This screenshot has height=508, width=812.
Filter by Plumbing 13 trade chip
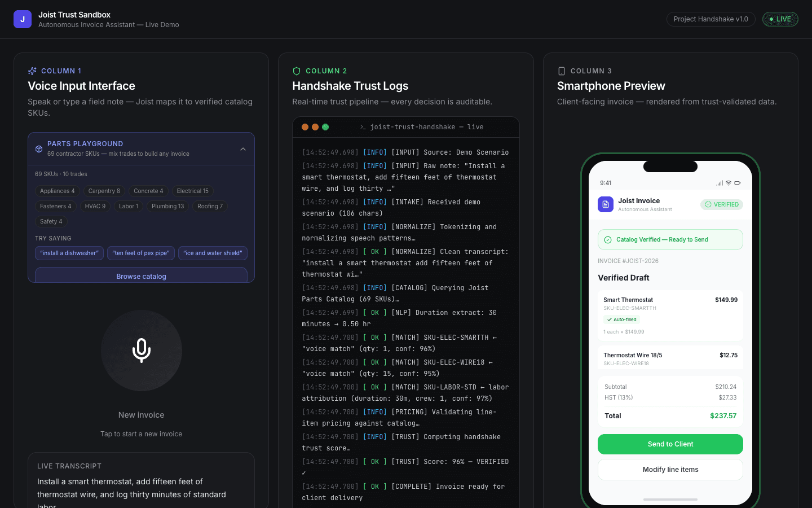(168, 206)
